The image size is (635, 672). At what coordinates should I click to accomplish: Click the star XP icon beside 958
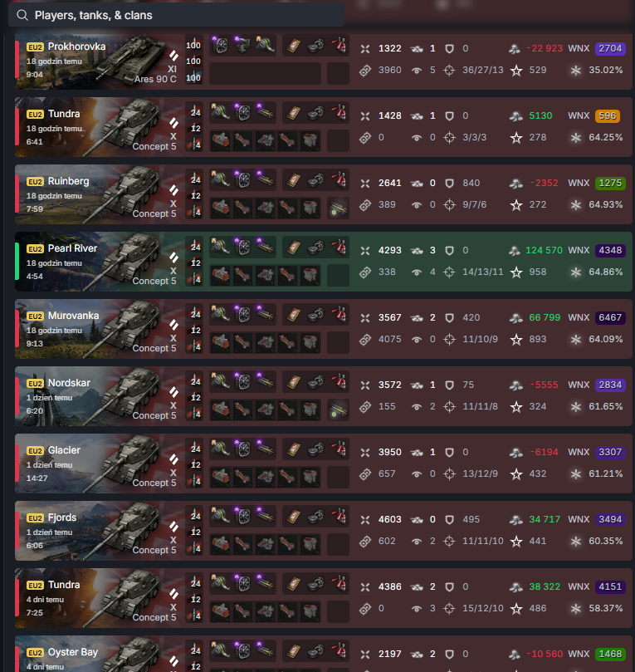(516, 272)
